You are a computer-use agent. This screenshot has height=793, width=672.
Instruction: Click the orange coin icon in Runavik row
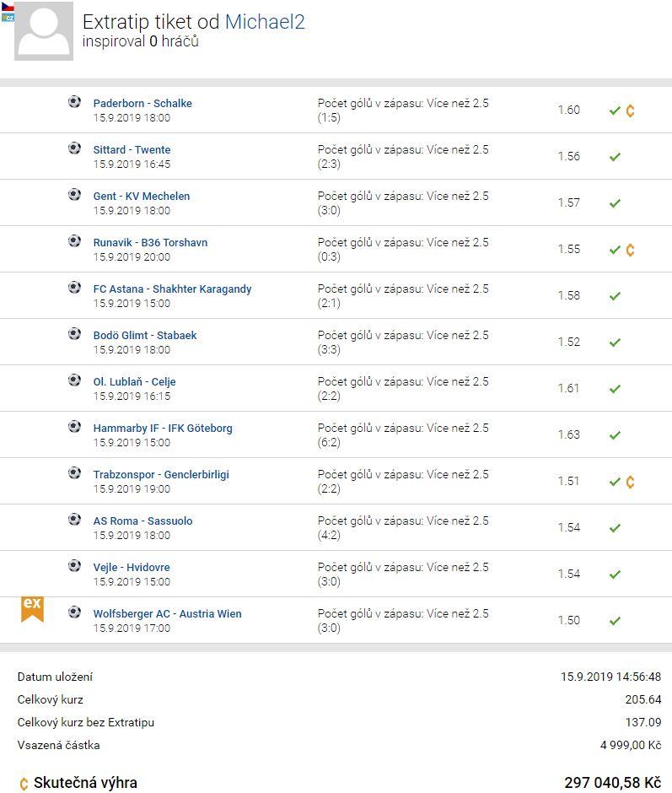[x=630, y=250]
